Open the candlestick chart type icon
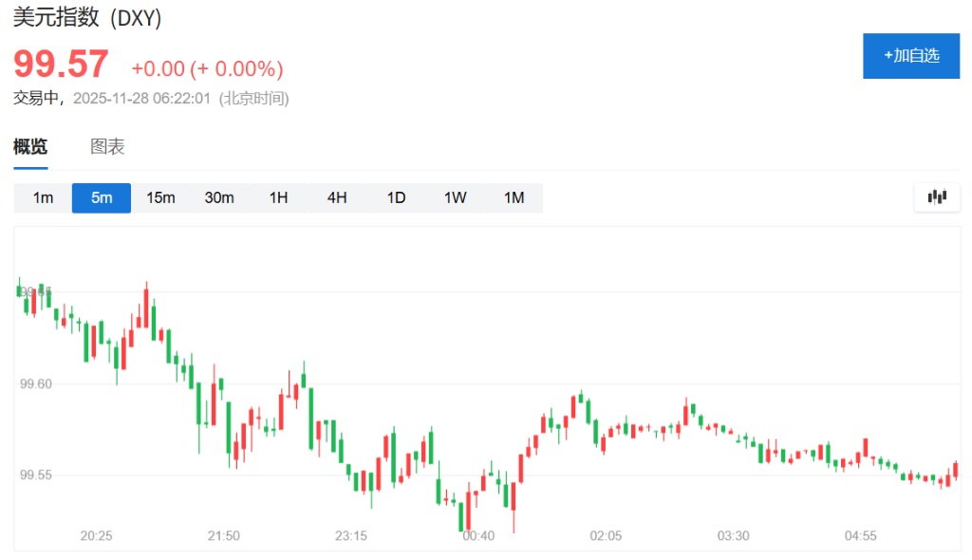Image resolution: width=972 pixels, height=560 pixels. coord(937,197)
